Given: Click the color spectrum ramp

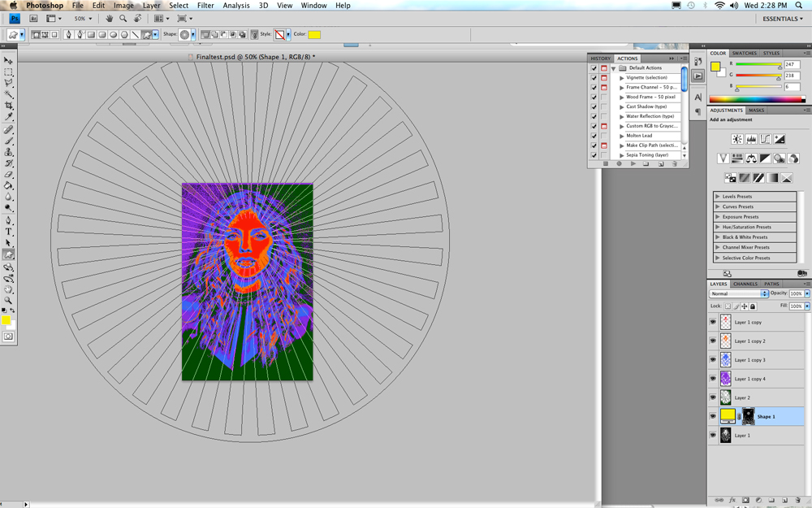Looking at the screenshot, I should (x=757, y=99).
